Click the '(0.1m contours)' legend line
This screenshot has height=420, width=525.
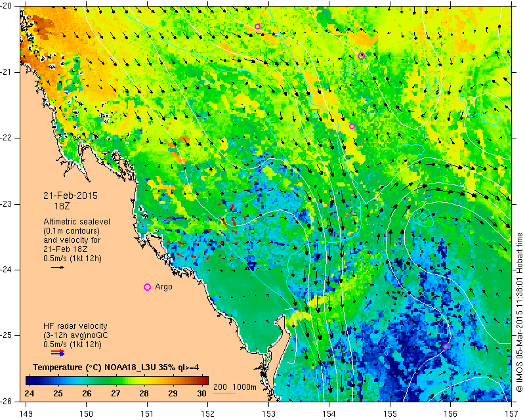pyautogui.click(x=72, y=231)
